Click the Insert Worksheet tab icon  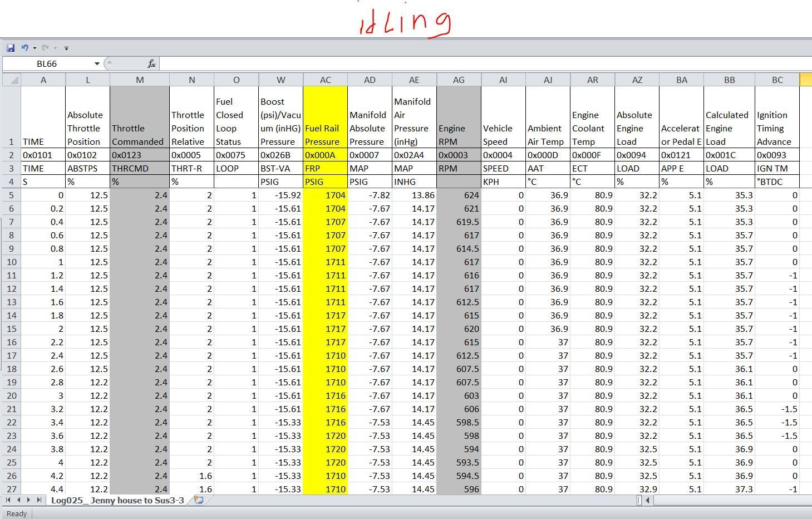pyautogui.click(x=199, y=500)
